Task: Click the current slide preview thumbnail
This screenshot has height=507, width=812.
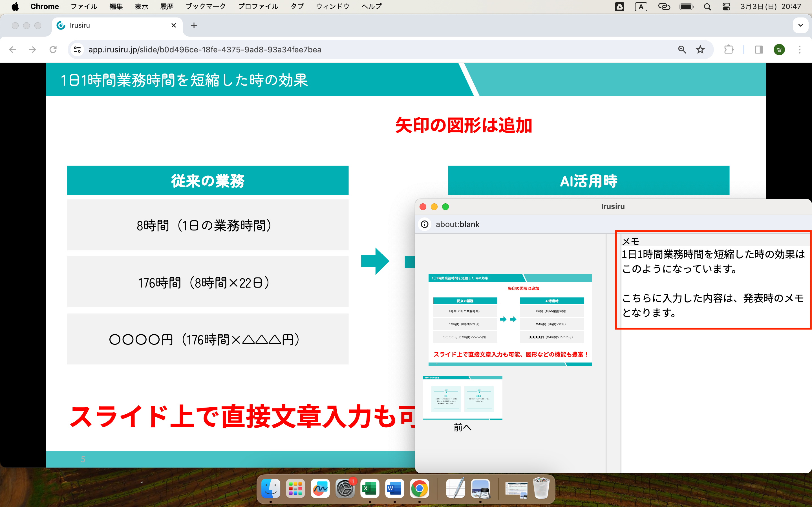Action: (510, 320)
